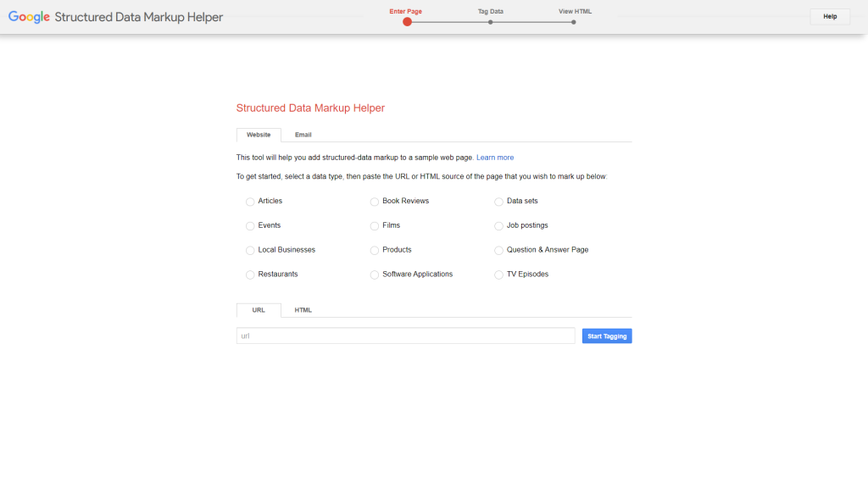The height and width of the screenshot is (488, 868).
Task: Choose the Films data type
Action: point(375,226)
